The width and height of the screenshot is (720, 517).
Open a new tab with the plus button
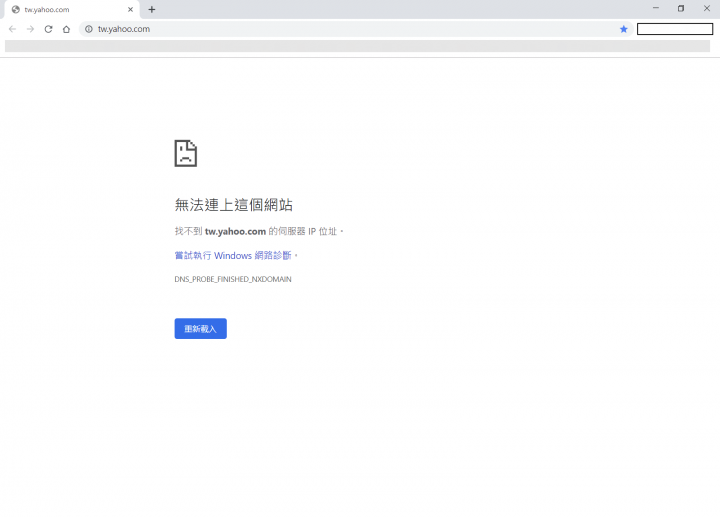tap(152, 9)
